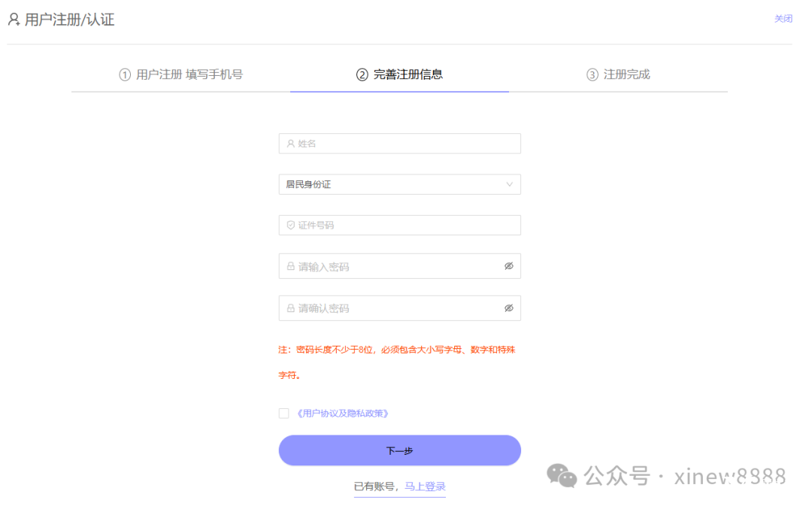The image size is (812, 509).
Task: Focus the 证件号码 input field
Action: point(399,226)
